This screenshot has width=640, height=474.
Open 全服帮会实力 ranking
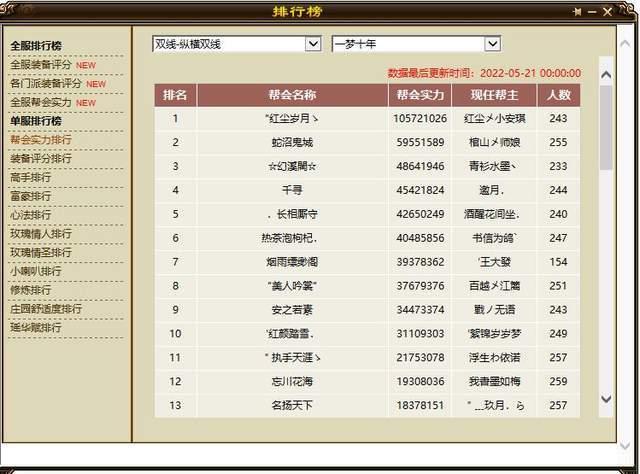40,102
